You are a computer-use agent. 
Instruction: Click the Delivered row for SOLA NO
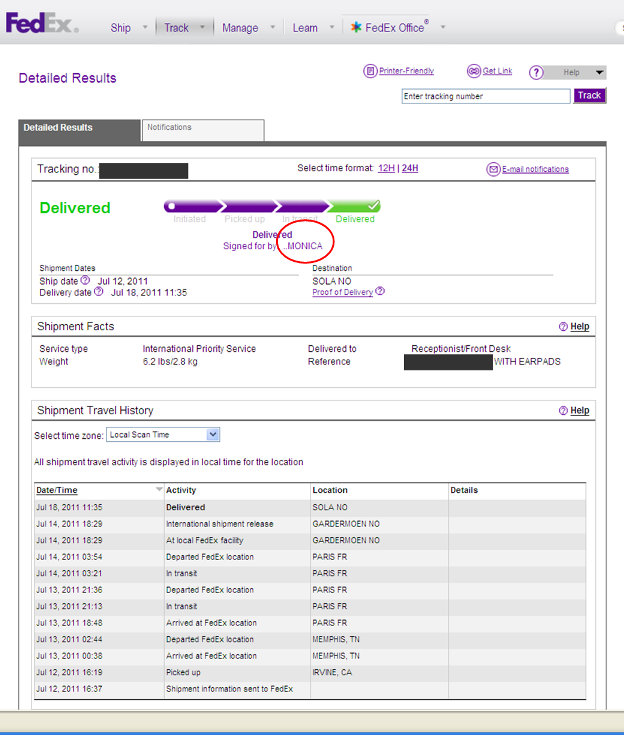point(310,508)
